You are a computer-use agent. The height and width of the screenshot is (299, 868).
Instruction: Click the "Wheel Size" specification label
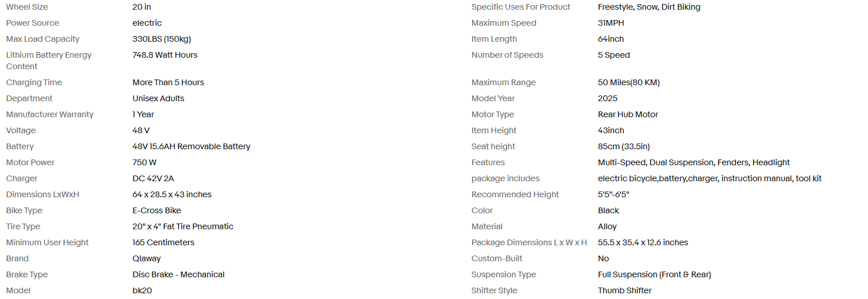point(27,7)
